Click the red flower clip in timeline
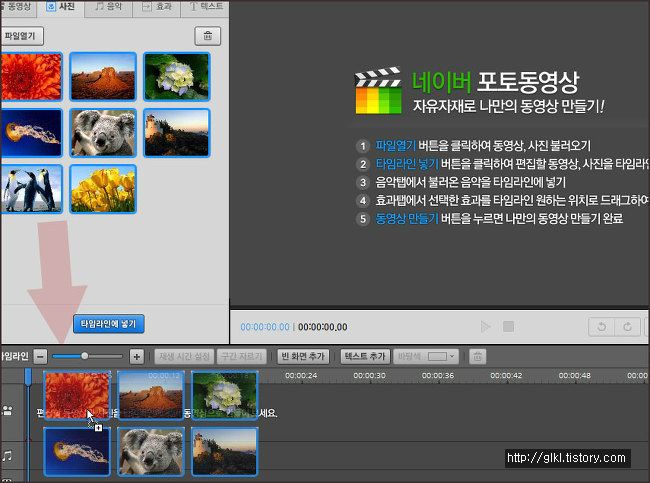This screenshot has height=483, width=650. point(77,395)
